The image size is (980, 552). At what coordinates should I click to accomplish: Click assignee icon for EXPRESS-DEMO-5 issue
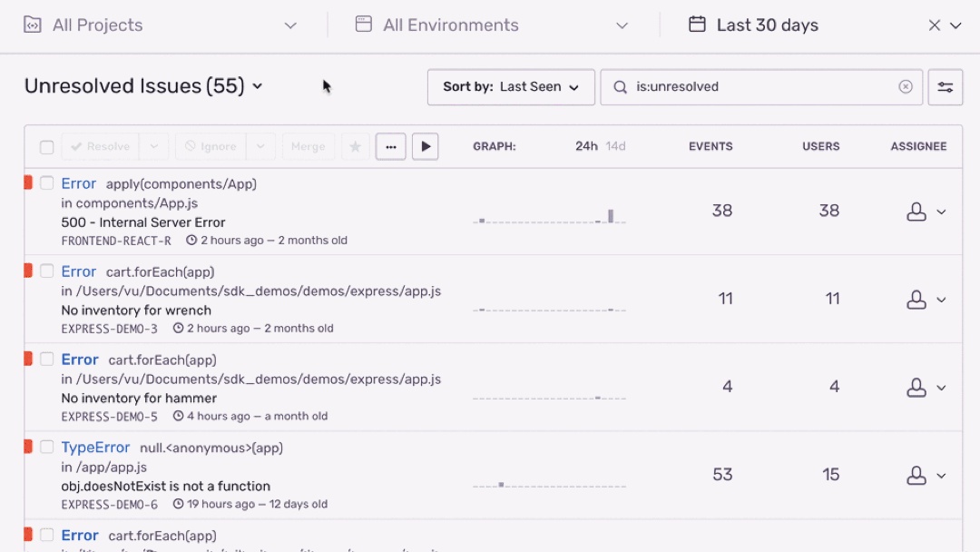click(x=916, y=388)
